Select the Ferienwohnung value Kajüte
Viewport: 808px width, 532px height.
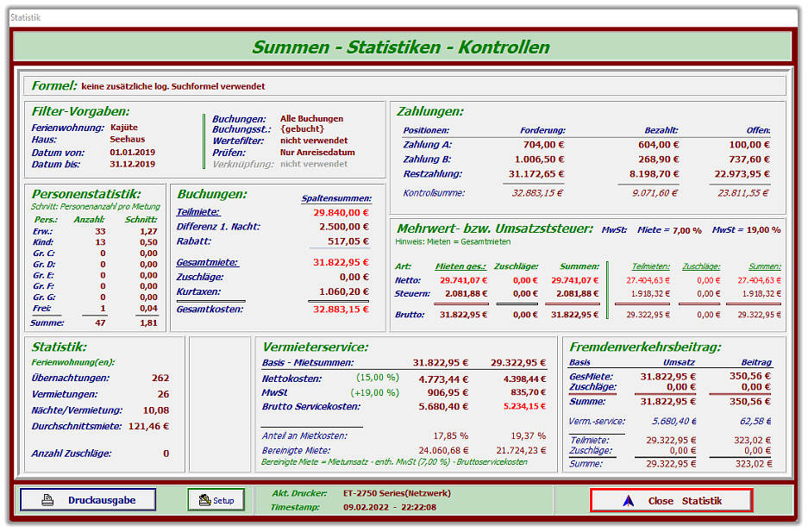[124, 128]
